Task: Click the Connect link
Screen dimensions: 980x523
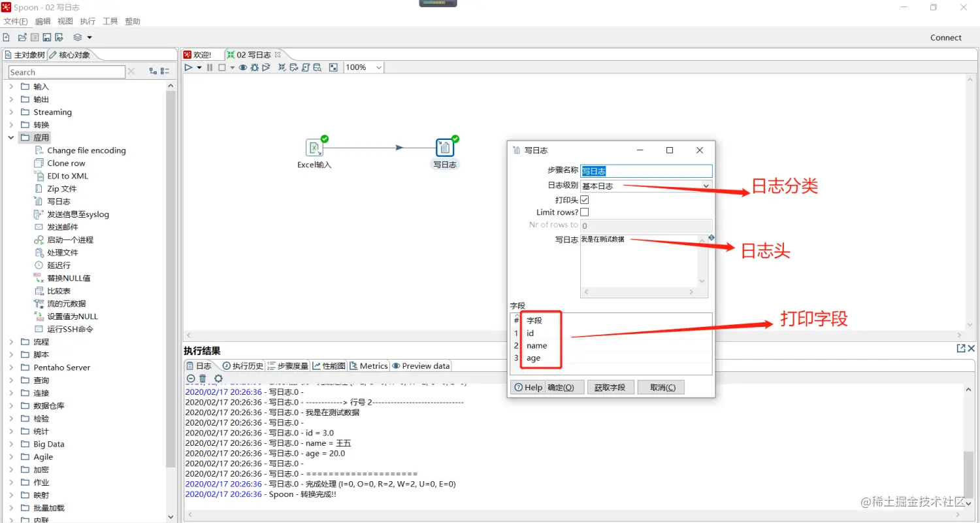Action: coord(946,38)
